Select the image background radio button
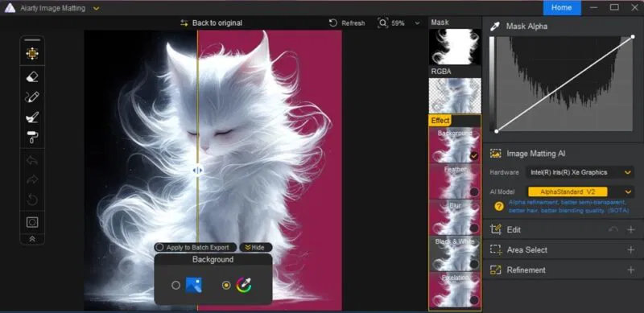This screenshot has height=313, width=644. [175, 285]
